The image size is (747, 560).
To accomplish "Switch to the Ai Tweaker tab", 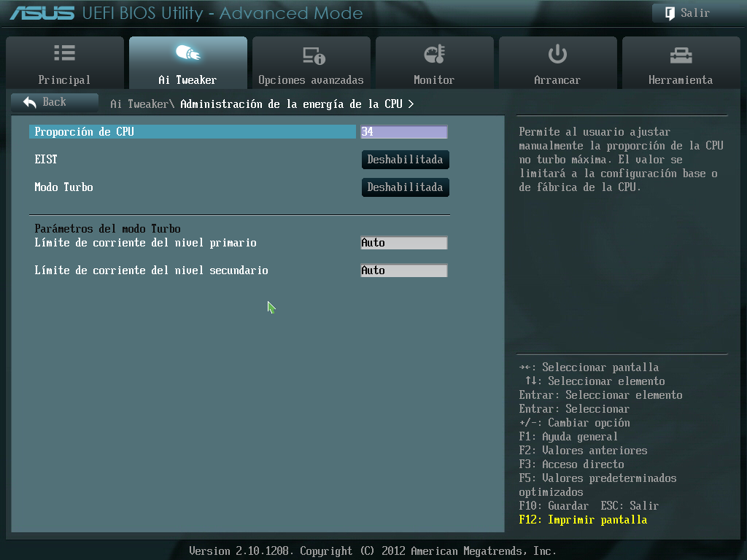I will coord(188,63).
